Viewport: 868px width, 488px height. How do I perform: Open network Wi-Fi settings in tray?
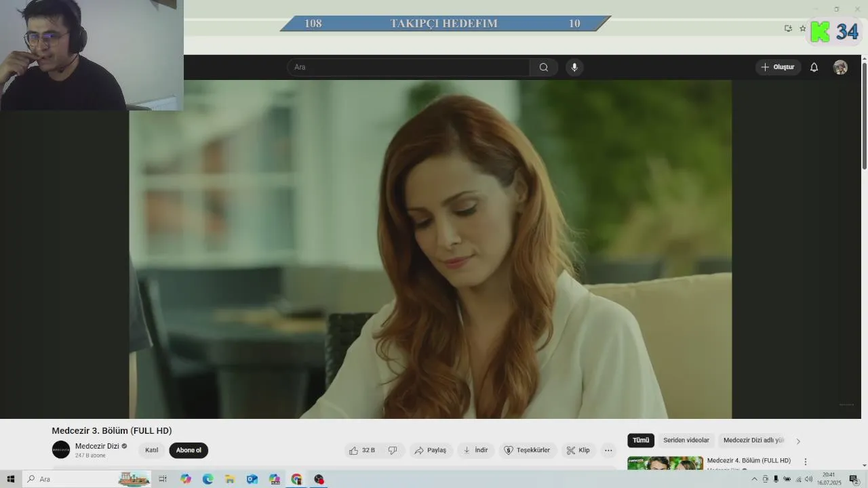pyautogui.click(x=798, y=479)
